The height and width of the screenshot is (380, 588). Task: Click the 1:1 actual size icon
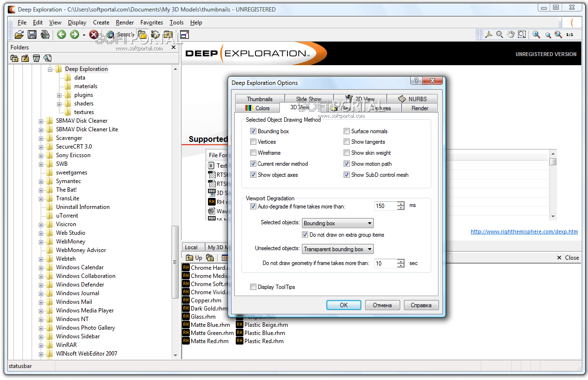pyautogui.click(x=570, y=35)
